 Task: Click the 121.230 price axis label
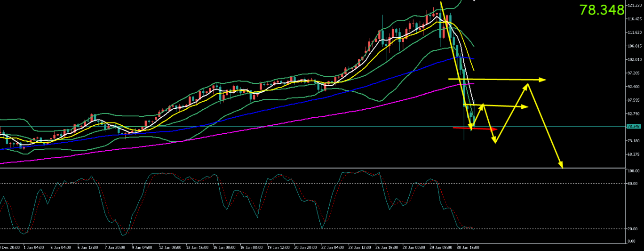tap(635, 5)
